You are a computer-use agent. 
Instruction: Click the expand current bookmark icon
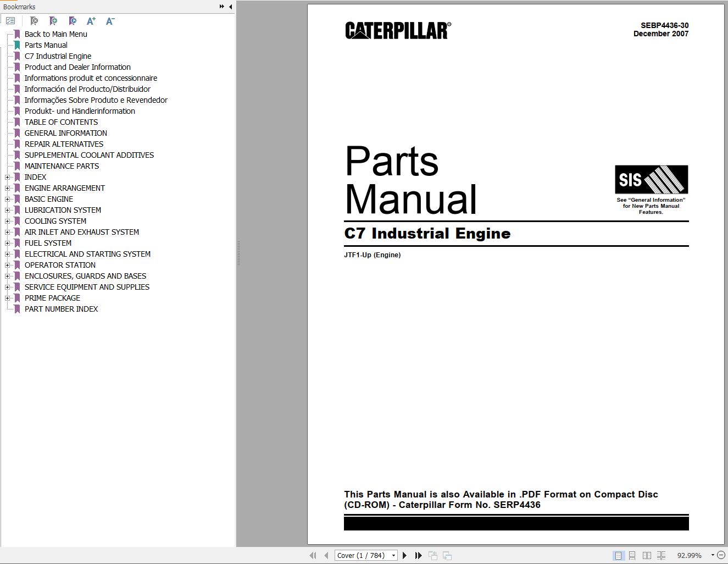click(73, 20)
